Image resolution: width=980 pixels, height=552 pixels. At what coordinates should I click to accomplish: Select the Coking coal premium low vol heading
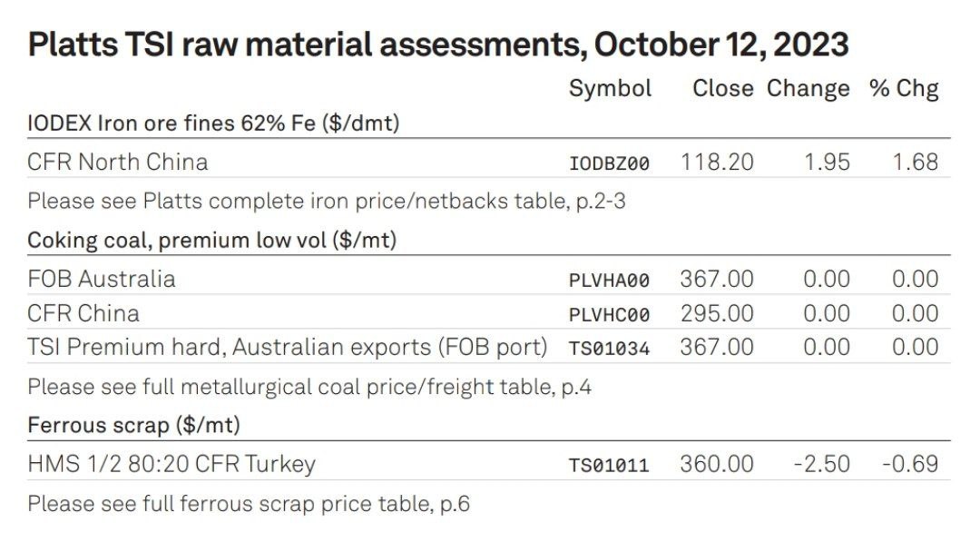click(211, 240)
